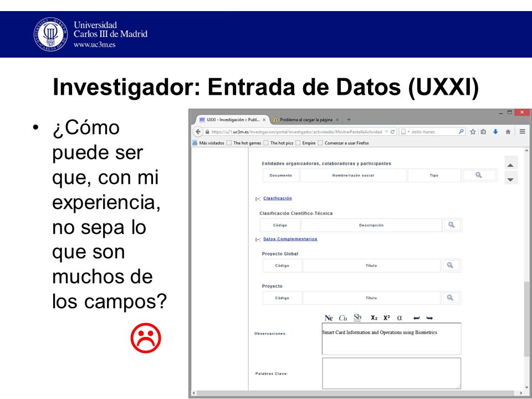The height and width of the screenshot is (399, 532).
Task: Click the Título header under Proyecto Global
Action: (371, 265)
